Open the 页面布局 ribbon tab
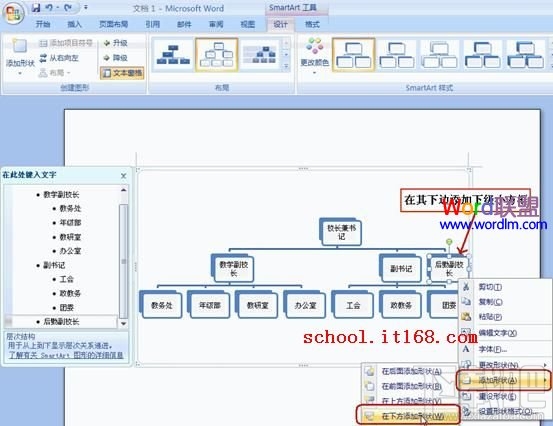Viewport: 553px width, 426px height. click(113, 24)
